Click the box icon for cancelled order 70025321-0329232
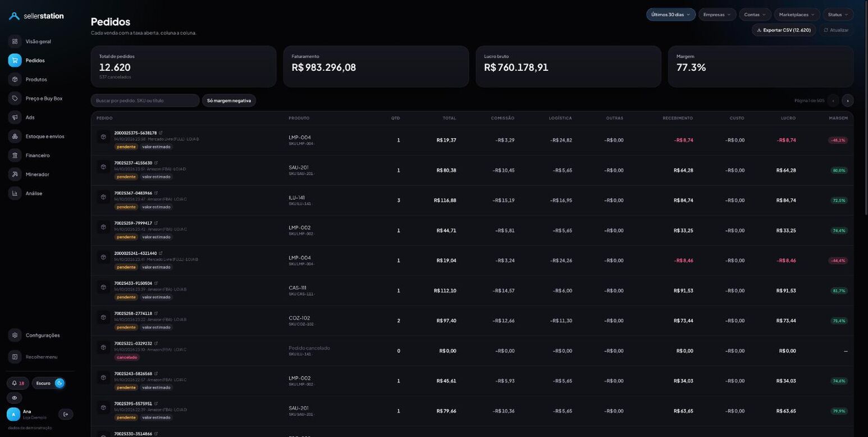Screen dimensions: 868x437 click(x=103, y=347)
